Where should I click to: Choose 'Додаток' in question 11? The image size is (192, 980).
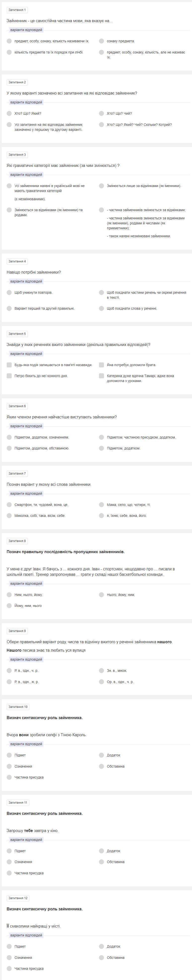click(101, 851)
